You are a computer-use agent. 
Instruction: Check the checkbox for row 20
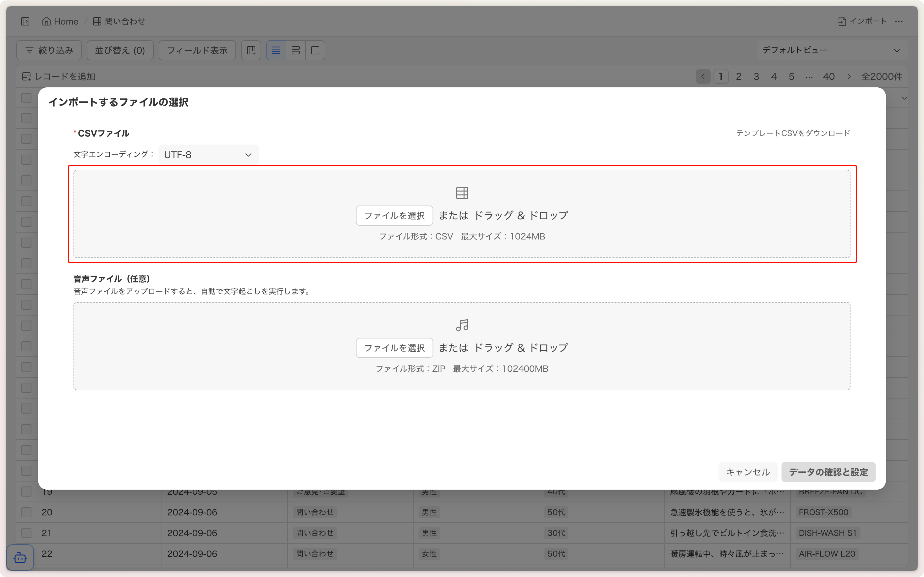click(26, 512)
